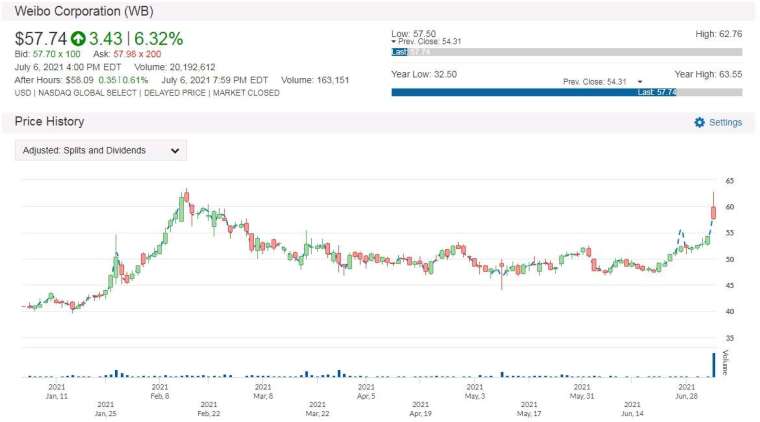Click the Settings gear icon

point(699,123)
